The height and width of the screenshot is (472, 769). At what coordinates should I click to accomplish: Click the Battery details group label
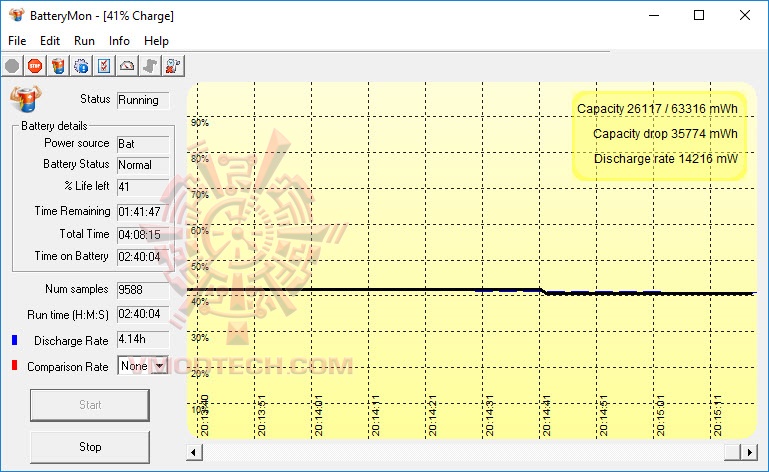coord(54,126)
